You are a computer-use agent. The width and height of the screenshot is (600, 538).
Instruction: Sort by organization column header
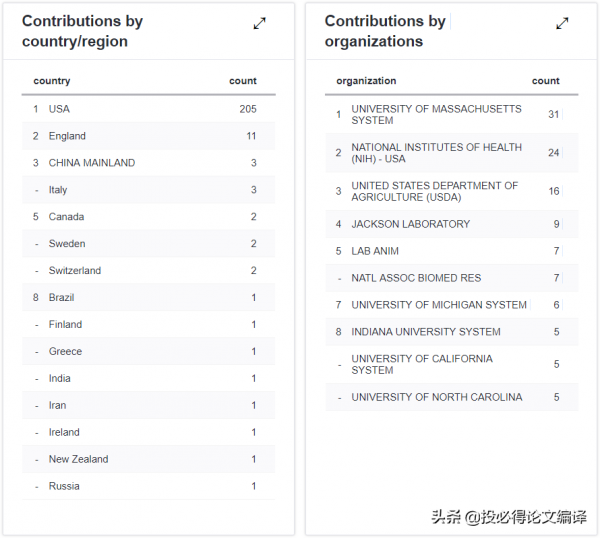[366, 81]
